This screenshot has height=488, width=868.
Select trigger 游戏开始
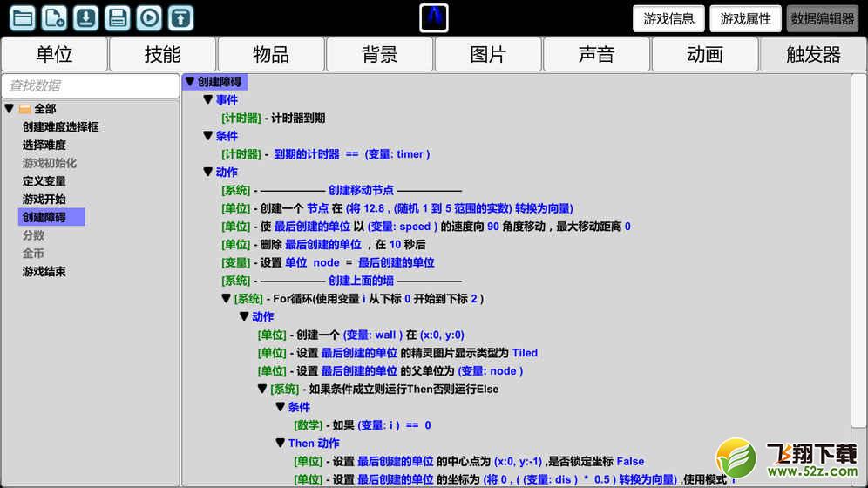click(44, 200)
